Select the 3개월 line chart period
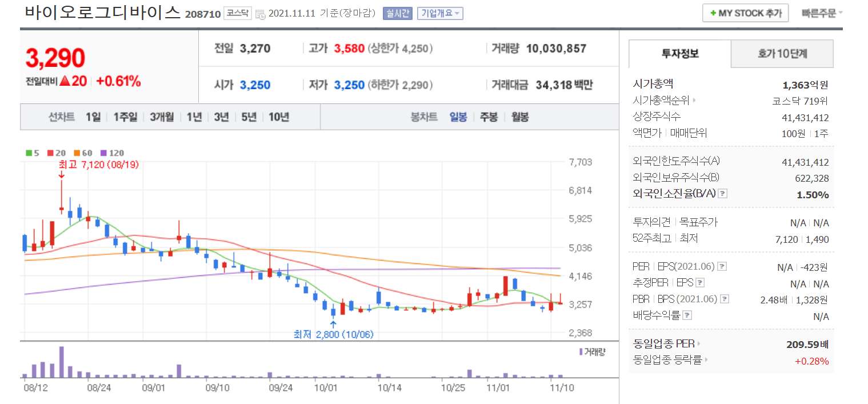The width and height of the screenshot is (868, 404). click(162, 117)
